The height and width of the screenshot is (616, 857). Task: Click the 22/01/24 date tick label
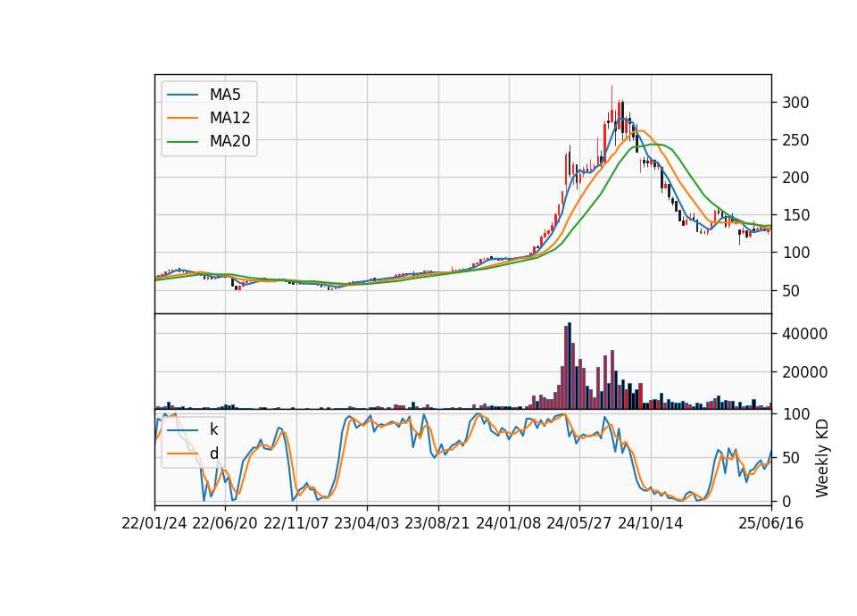pyautogui.click(x=154, y=523)
